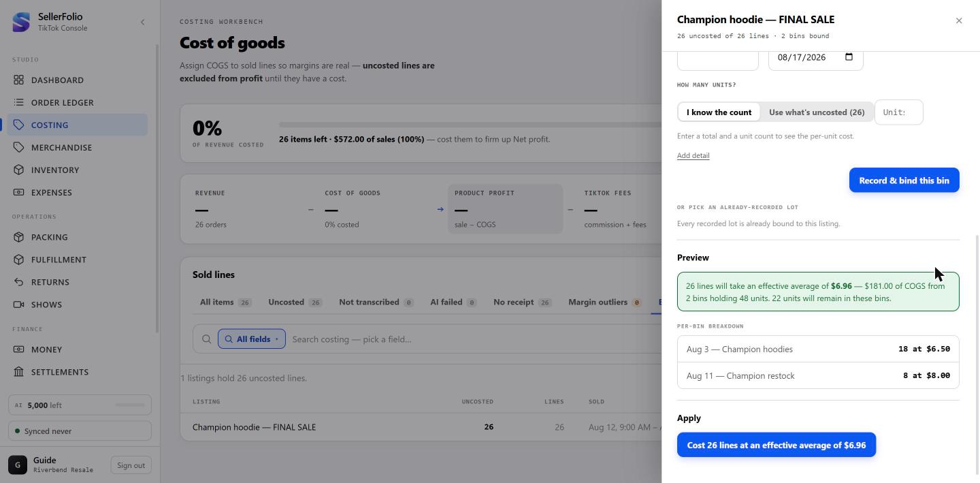Open the Champion hoodie — FINAL SALE listing row
The width and height of the screenshot is (980, 483).
coord(421,427)
